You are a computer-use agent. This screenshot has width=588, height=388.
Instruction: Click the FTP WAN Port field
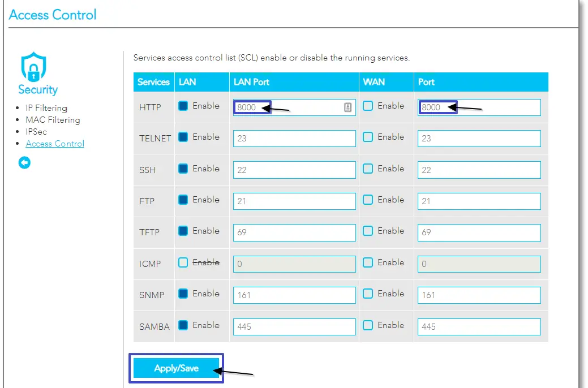479,201
